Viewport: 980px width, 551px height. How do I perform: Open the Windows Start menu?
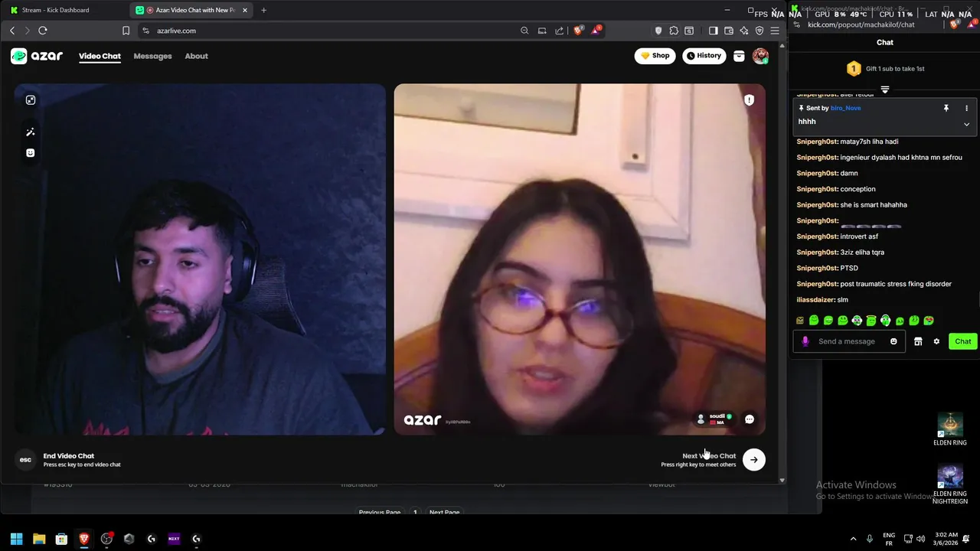(16, 539)
